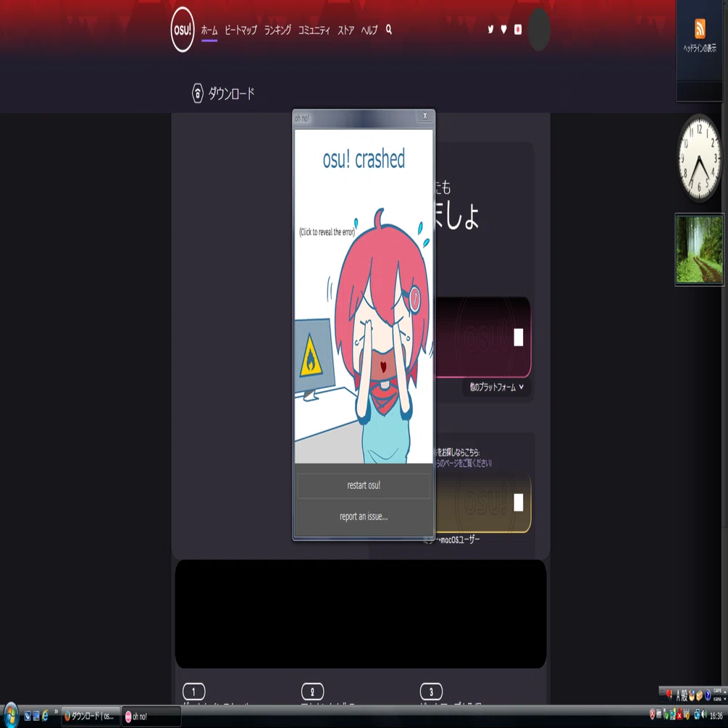Image resolution: width=728 pixels, height=728 pixels.
Task: Open コミュニティ menu item
Action: pyautogui.click(x=314, y=30)
